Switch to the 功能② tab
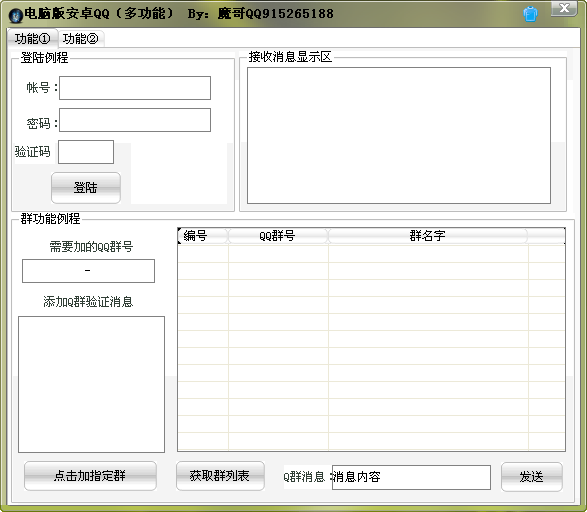 click(x=80, y=38)
